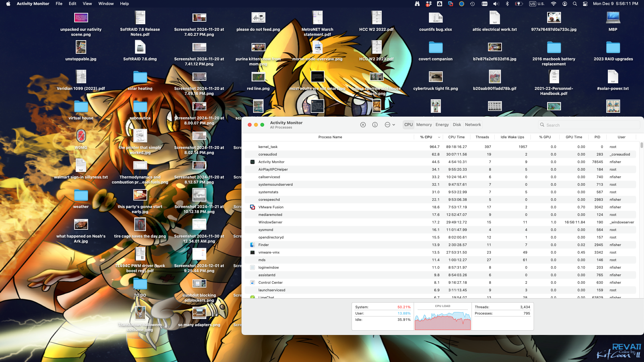
Task: Open the View menu
Action: 87,4
